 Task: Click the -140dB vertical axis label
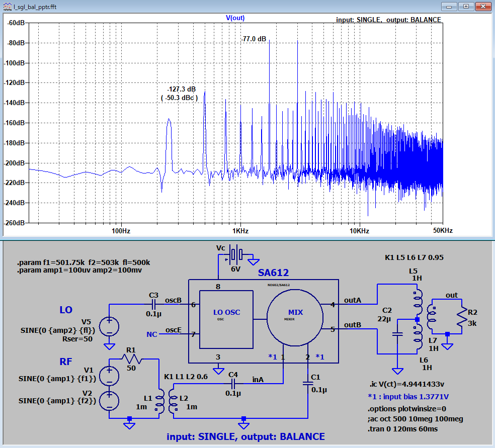pos(15,103)
